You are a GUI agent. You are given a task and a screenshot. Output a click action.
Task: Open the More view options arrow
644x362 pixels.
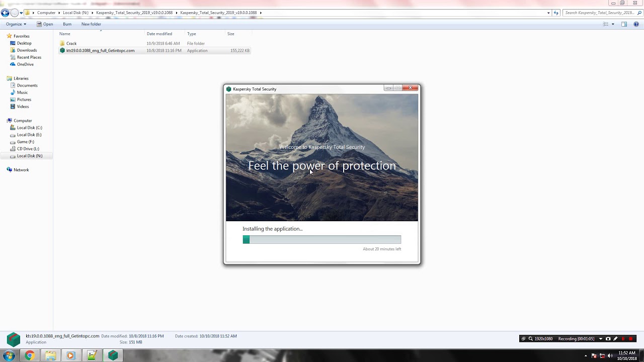click(613, 24)
